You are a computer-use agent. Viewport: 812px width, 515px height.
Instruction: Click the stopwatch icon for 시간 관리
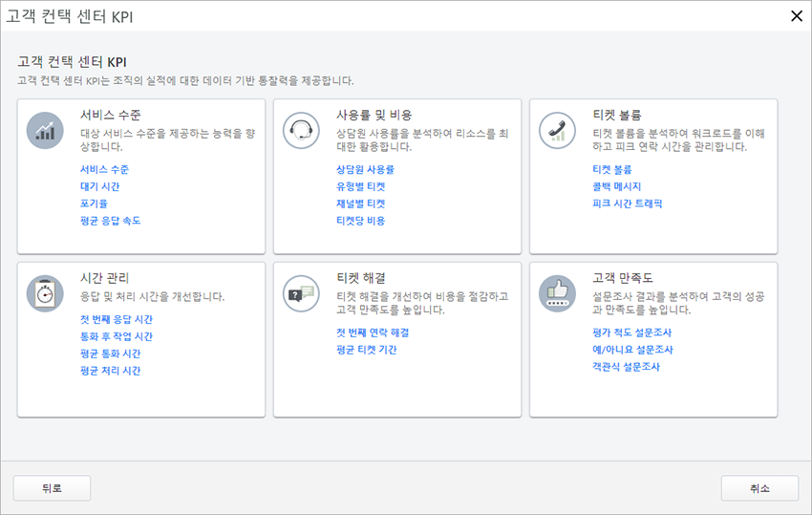point(45,293)
